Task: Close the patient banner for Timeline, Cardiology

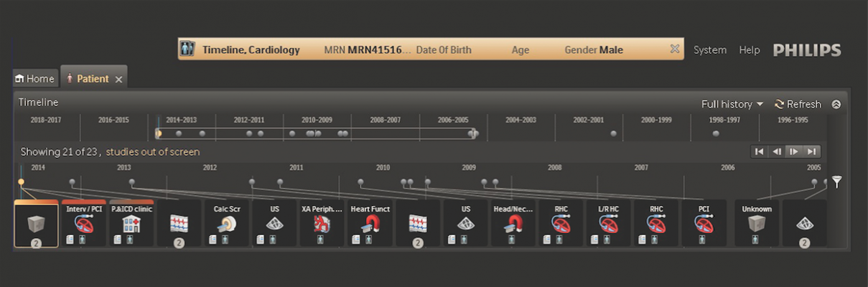Action: coord(674,50)
